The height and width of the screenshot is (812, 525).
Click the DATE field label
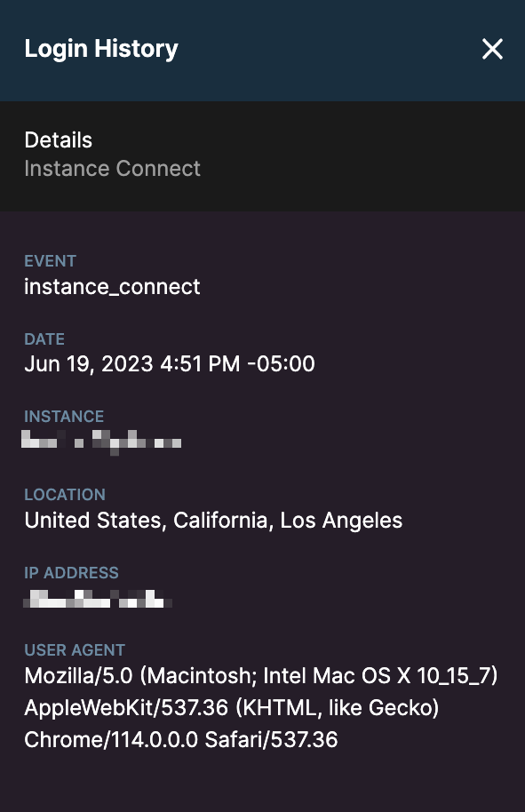[44, 339]
